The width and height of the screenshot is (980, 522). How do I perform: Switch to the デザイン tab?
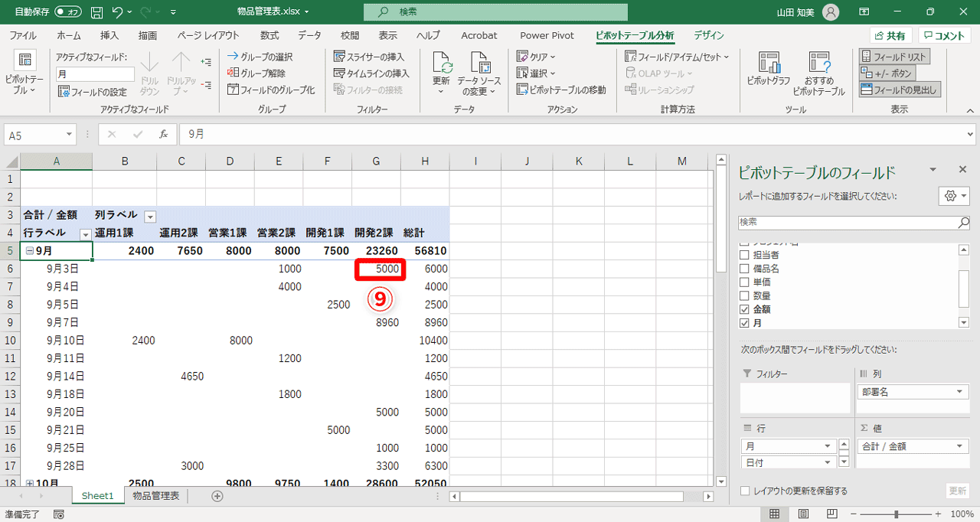click(x=709, y=35)
